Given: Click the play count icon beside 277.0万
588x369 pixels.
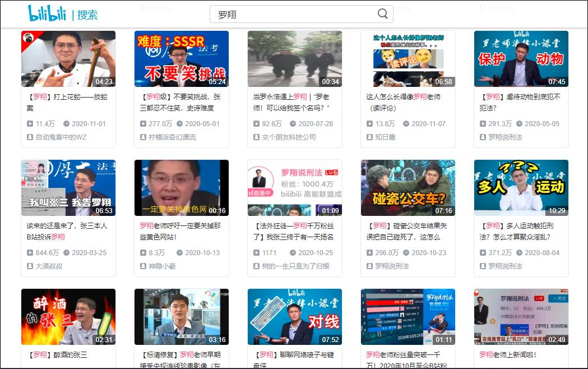Looking at the screenshot, I should point(143,124).
